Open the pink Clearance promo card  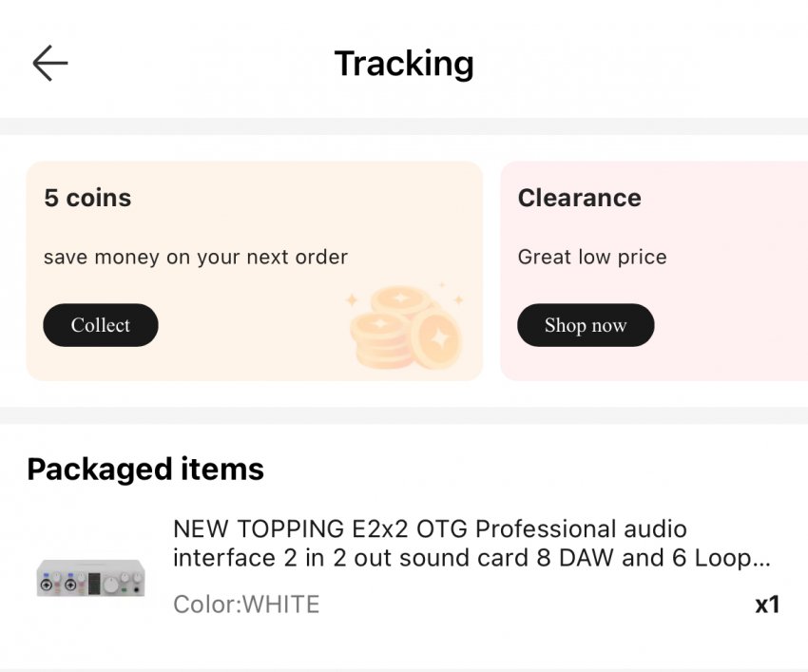(x=654, y=271)
